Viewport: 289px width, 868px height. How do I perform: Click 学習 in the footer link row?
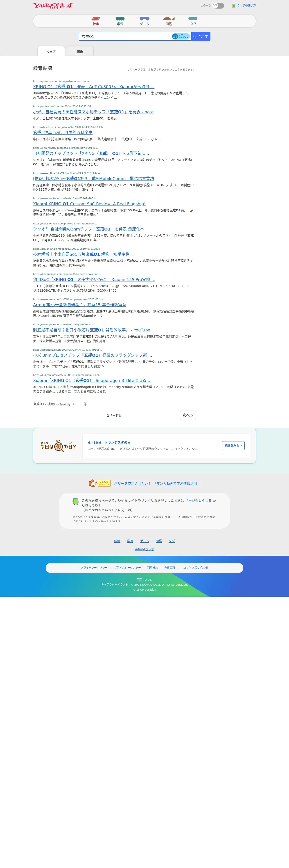(130, 541)
